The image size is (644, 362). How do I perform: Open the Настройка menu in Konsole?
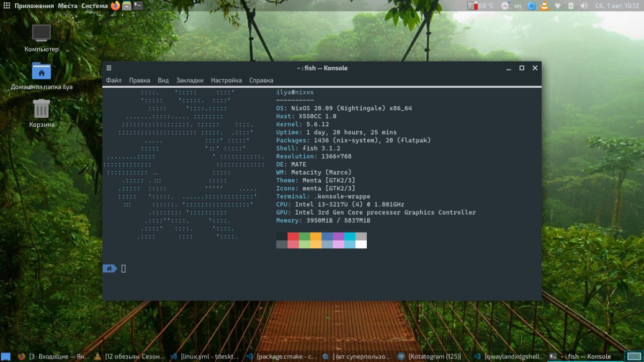226,80
